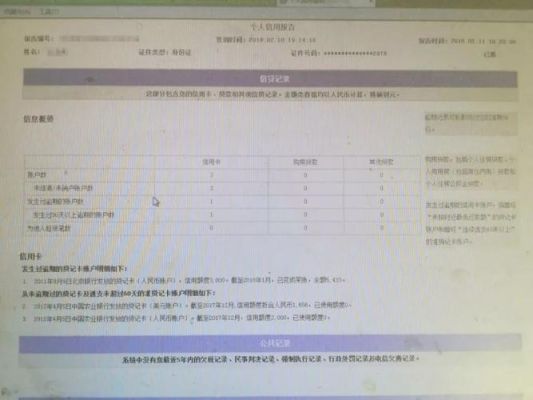Screen dimensions: 533x400
Task: Click the overdue card entry number 1
Action: [x=184, y=281]
